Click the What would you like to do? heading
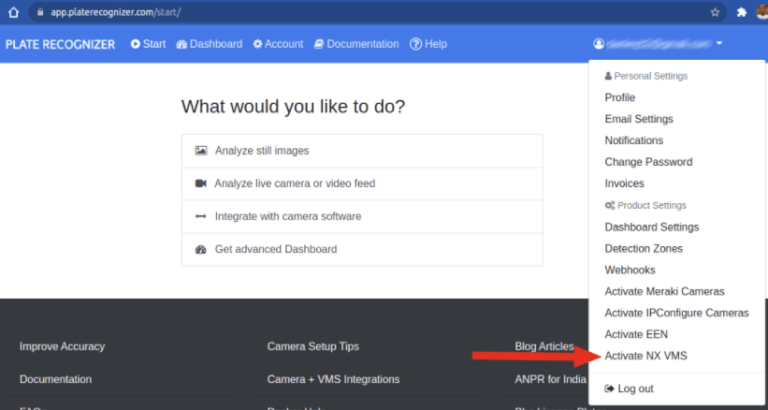The width and height of the screenshot is (768, 410). tap(293, 106)
